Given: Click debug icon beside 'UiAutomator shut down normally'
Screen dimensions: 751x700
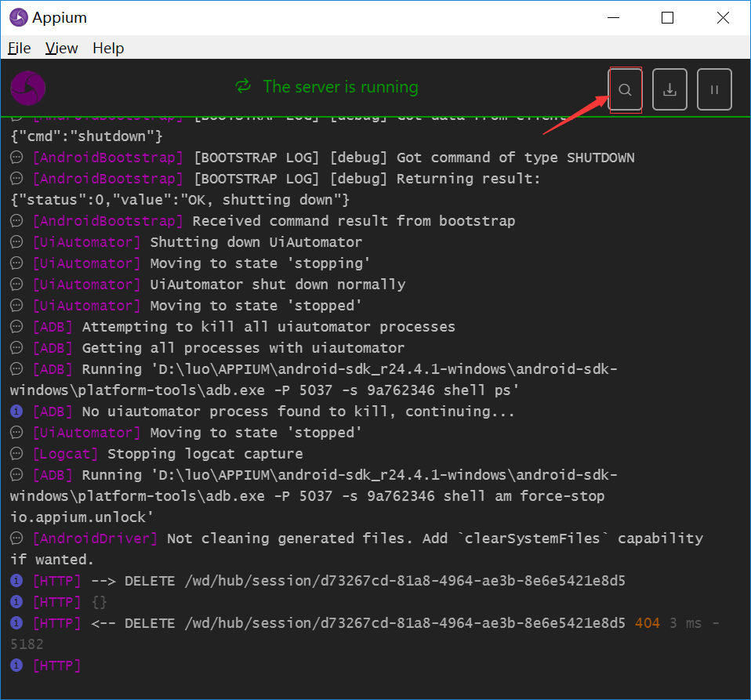Looking at the screenshot, I should pos(16,284).
